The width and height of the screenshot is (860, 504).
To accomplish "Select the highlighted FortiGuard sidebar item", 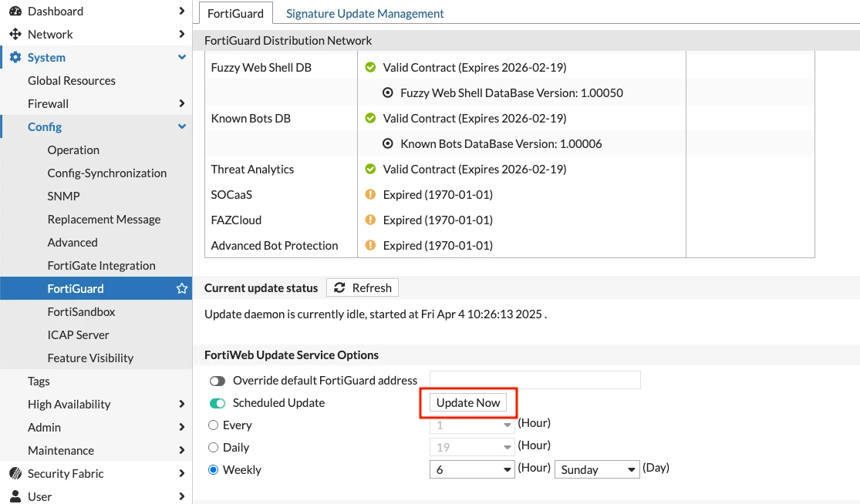I will 96,289.
